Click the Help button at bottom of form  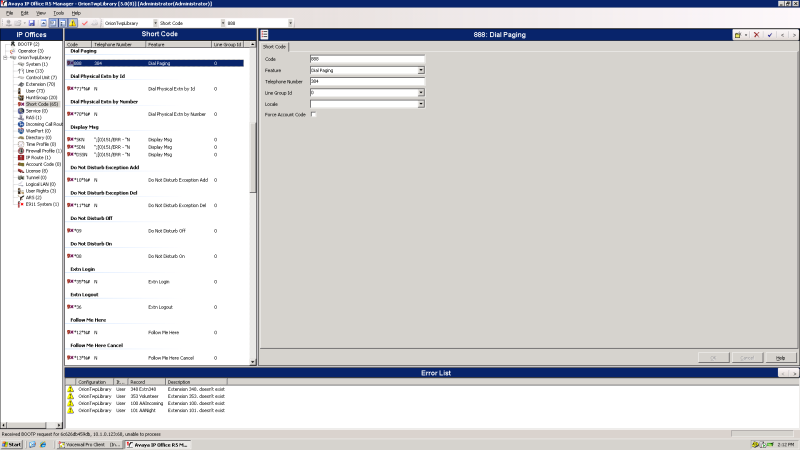(780, 358)
